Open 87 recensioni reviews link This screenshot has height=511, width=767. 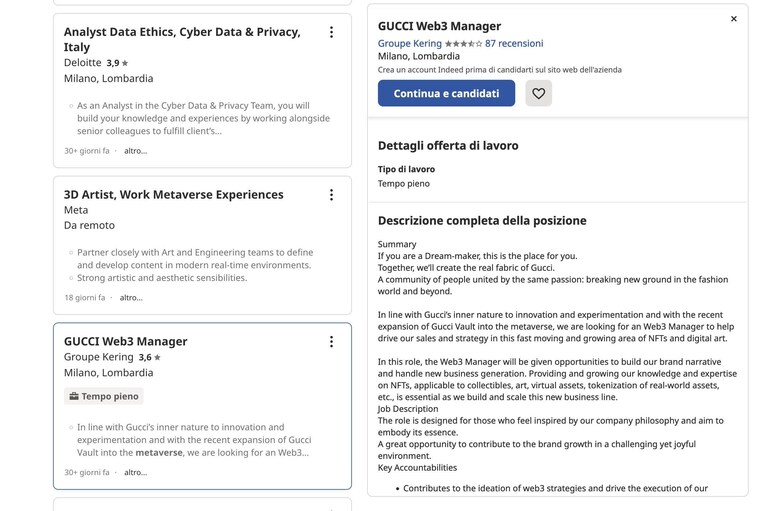514,44
